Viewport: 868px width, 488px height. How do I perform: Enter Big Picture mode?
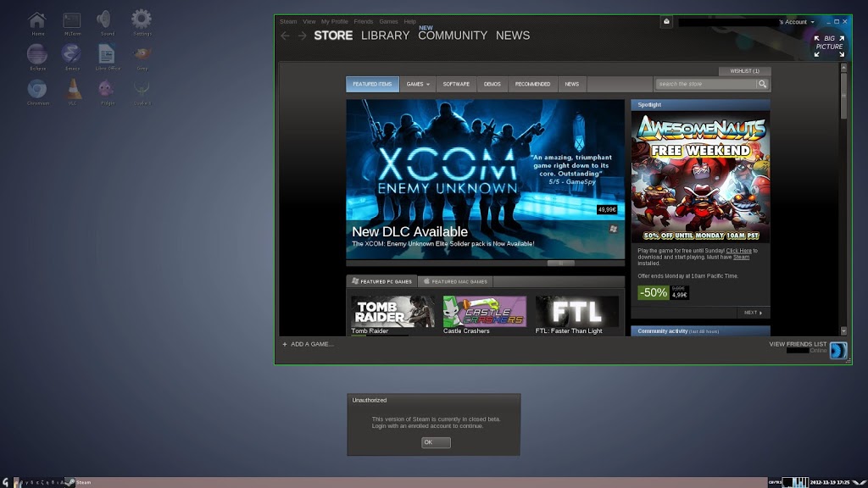(829, 46)
